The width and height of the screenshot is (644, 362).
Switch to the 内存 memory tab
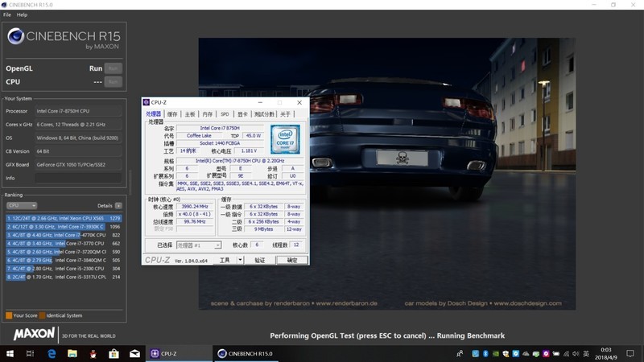pos(208,114)
